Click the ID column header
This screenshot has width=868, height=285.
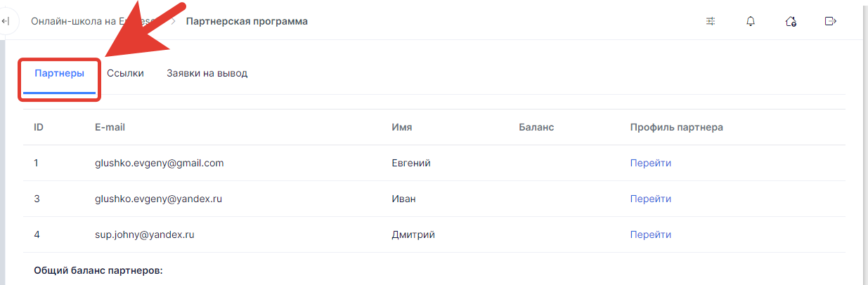point(39,127)
